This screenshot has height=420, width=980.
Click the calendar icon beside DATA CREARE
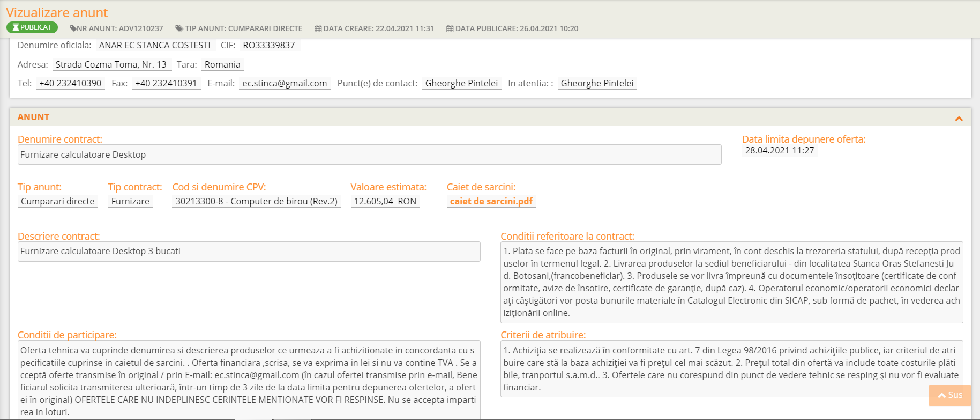tap(318, 28)
